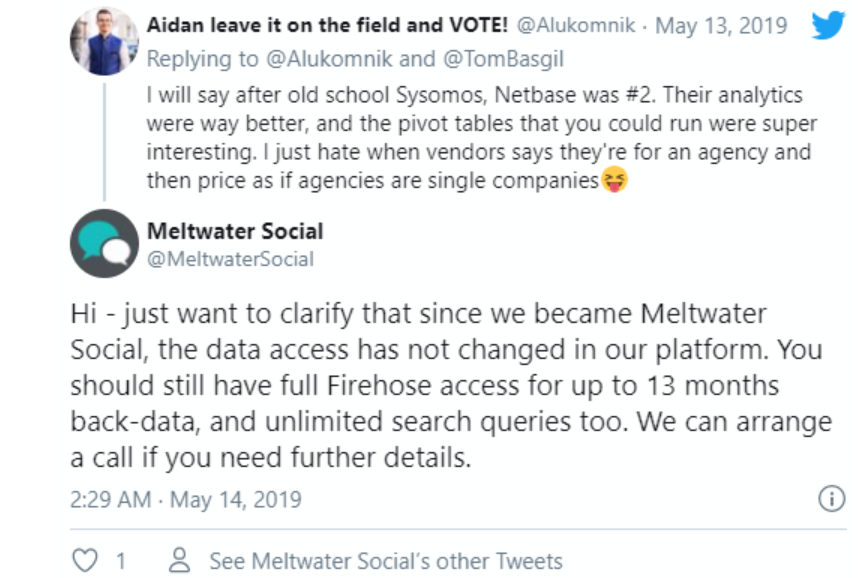
Task: Open the @Alukomnik handle in header
Action: 576,25
